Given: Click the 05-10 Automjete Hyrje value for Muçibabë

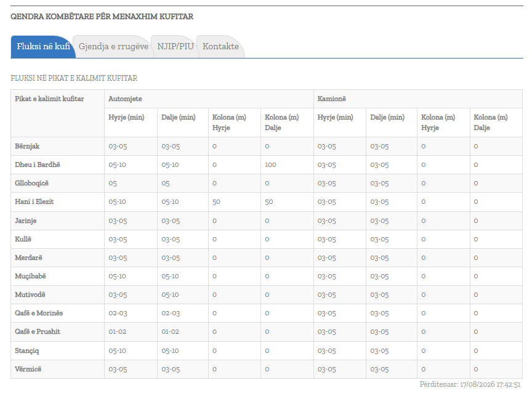Looking at the screenshot, I should pyautogui.click(x=117, y=277).
